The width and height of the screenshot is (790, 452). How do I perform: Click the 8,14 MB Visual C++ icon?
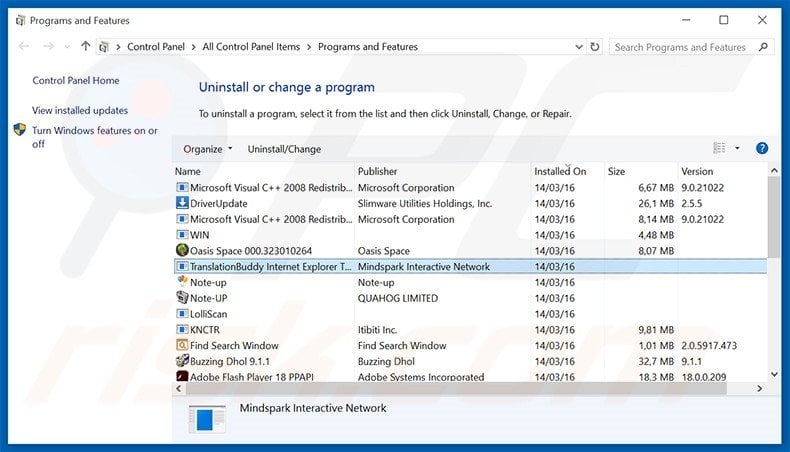182,219
